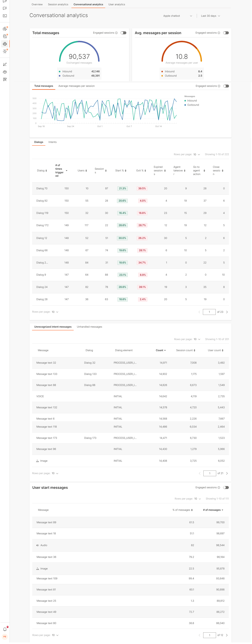This screenshot has height=644, width=252.
Task: Go to next page of unrecognized messages table
Action: [227, 473]
